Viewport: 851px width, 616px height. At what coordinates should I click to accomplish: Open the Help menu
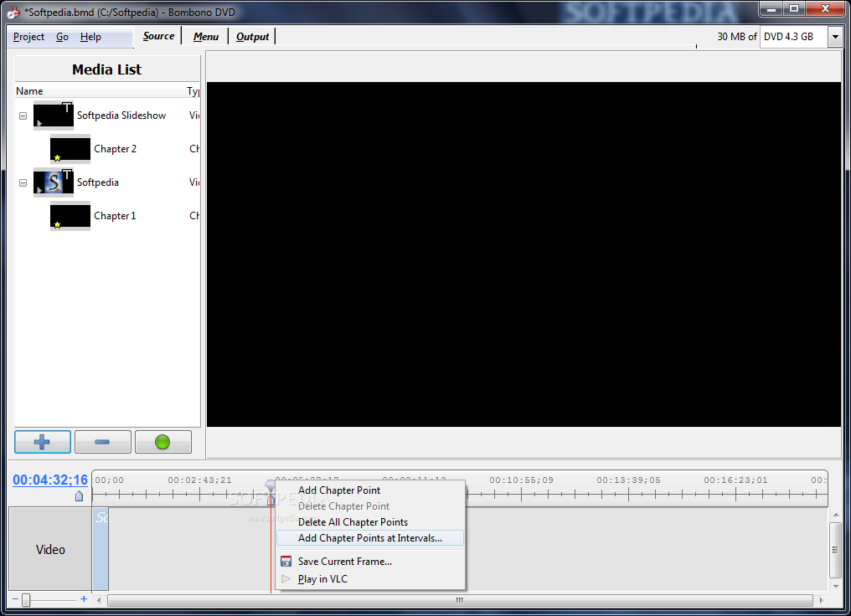[90, 37]
